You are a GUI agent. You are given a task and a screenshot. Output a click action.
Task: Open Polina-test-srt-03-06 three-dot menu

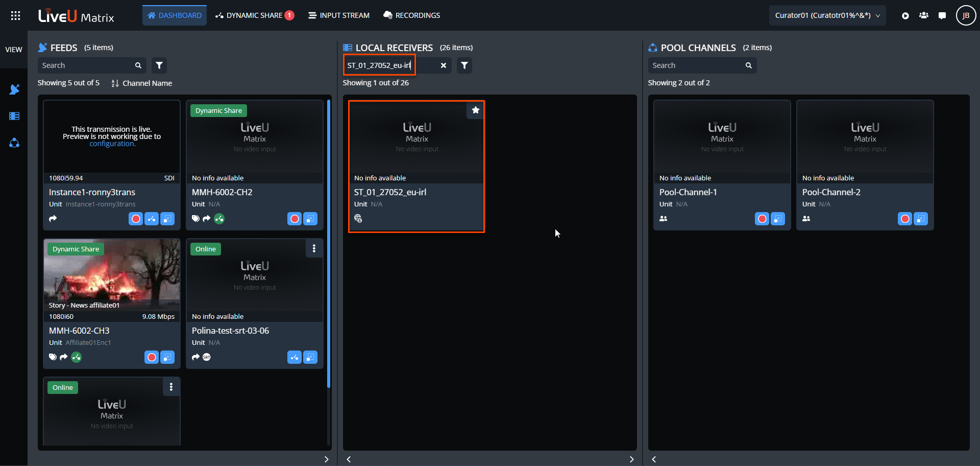[x=314, y=248]
